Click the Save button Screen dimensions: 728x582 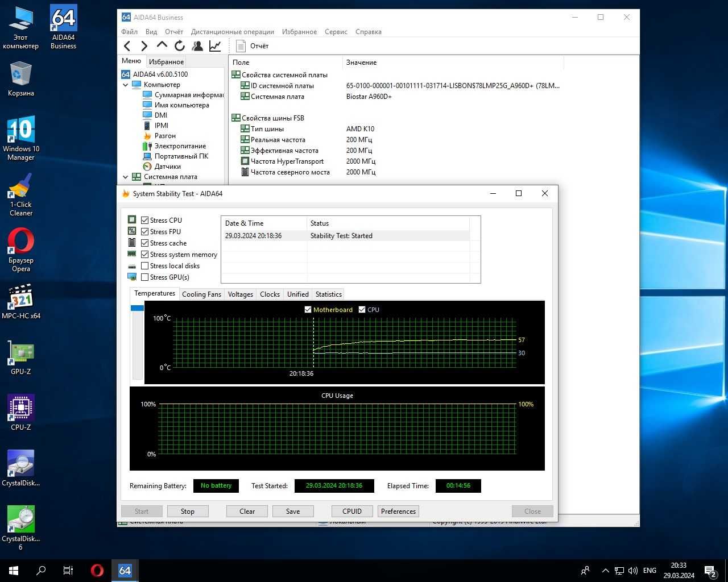(x=293, y=512)
